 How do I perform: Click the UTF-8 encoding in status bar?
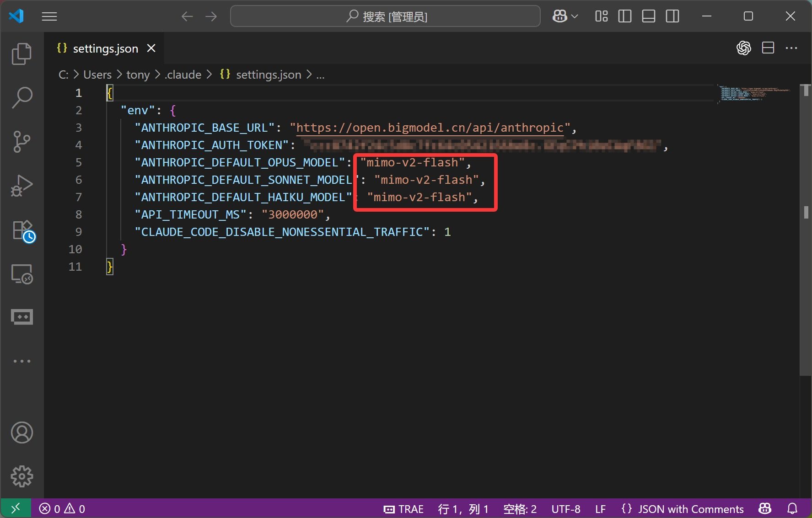565,509
